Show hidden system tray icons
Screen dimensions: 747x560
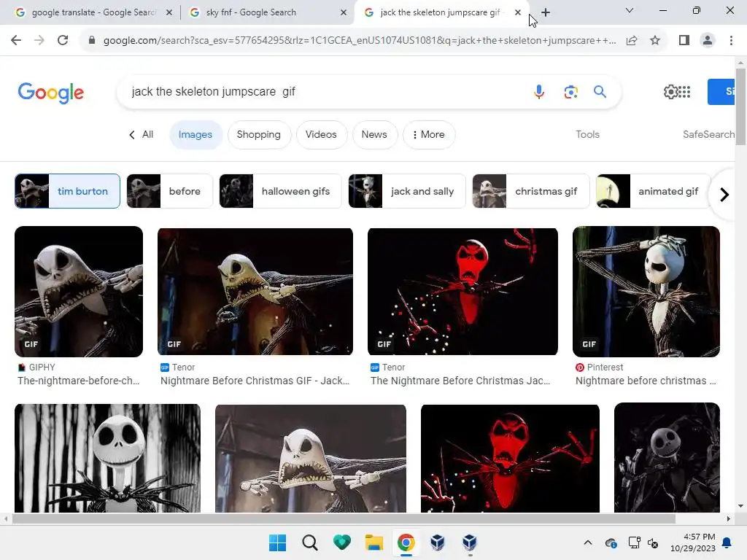[x=588, y=542]
